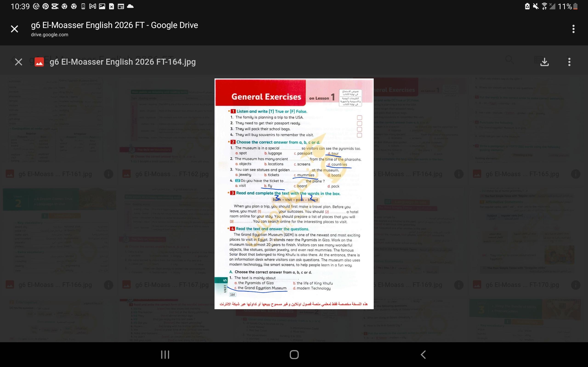This screenshot has width=588, height=367.
Task: Tick the checkbox for buy souvenirs statement
Action: (359, 135)
